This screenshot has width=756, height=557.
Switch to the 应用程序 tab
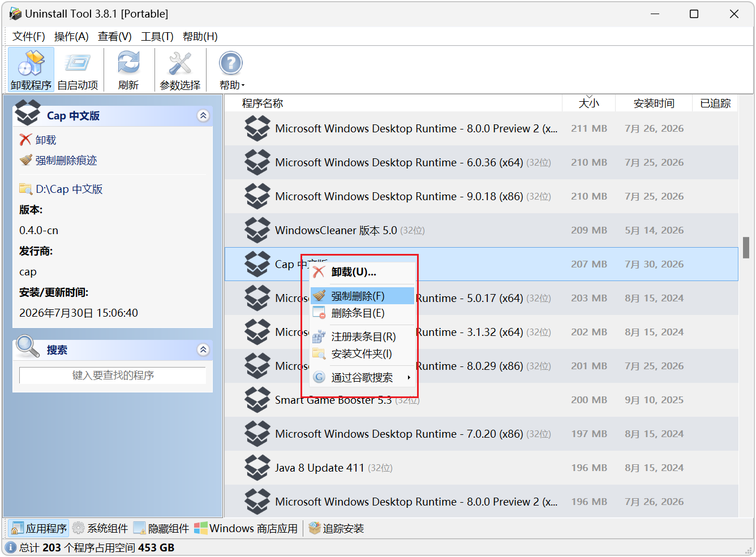(39, 528)
